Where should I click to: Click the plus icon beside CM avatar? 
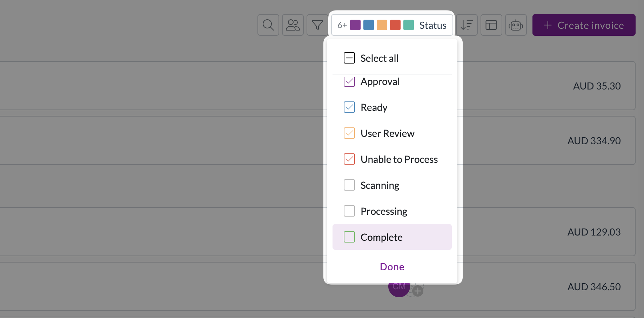coord(417,291)
